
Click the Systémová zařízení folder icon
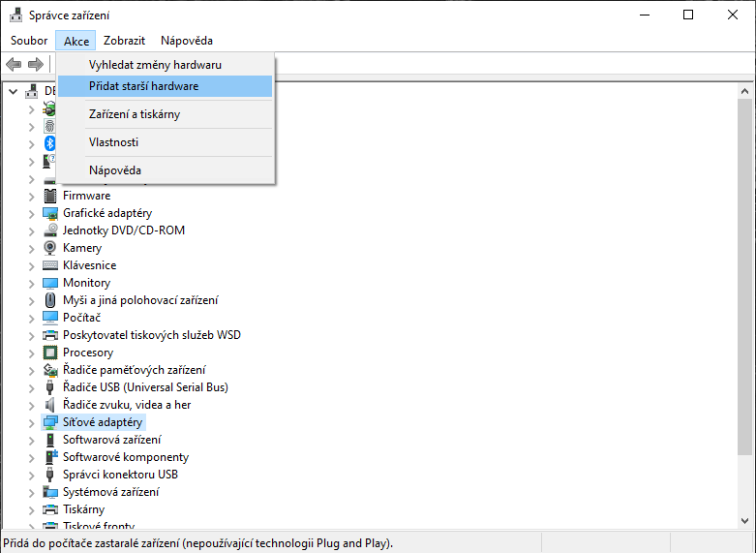pos(50,492)
